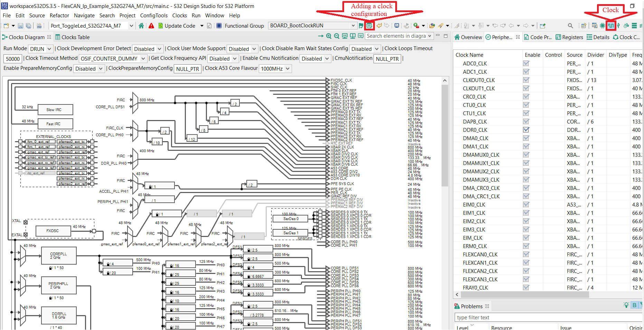
Task: Open the ConfigTools menu
Action: click(154, 16)
